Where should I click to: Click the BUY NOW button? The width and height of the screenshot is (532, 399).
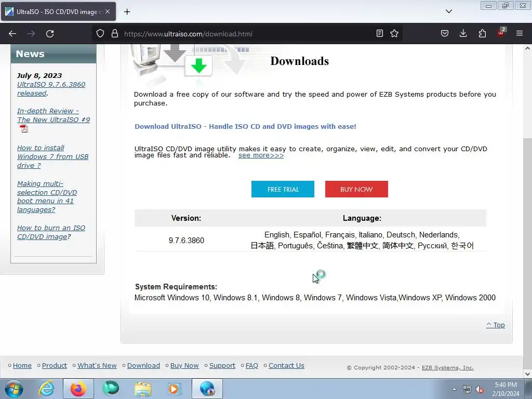[x=356, y=189]
